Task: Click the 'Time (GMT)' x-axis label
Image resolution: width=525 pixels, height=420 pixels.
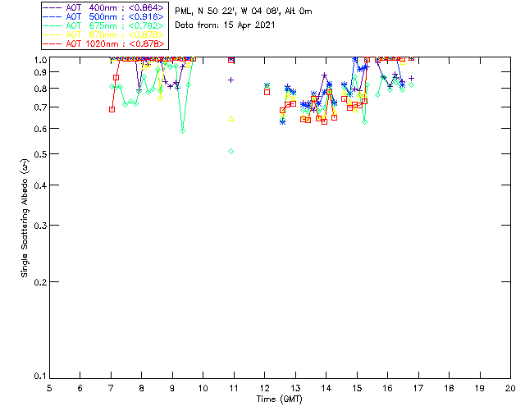Action: 280,399
